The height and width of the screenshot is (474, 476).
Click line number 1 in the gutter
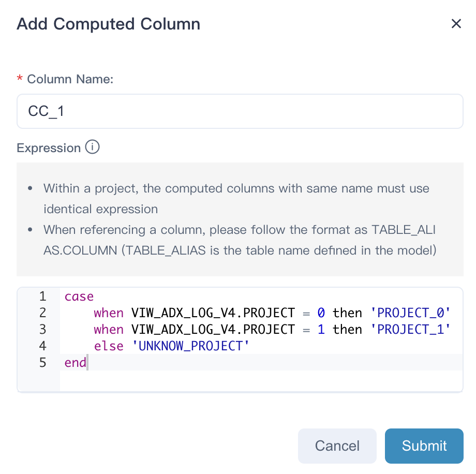tap(42, 297)
